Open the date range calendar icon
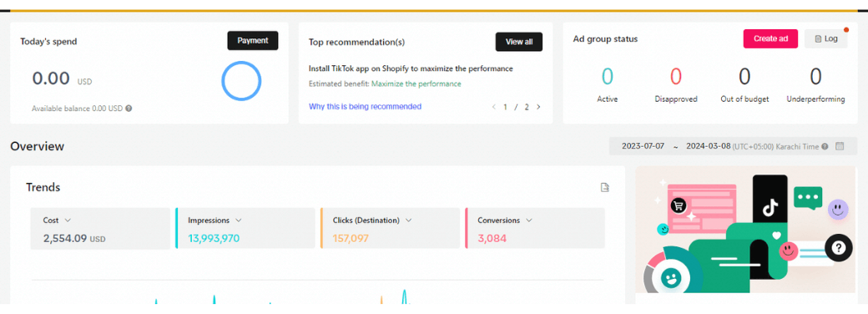Viewport: 868px width, 314px height. coord(840,146)
